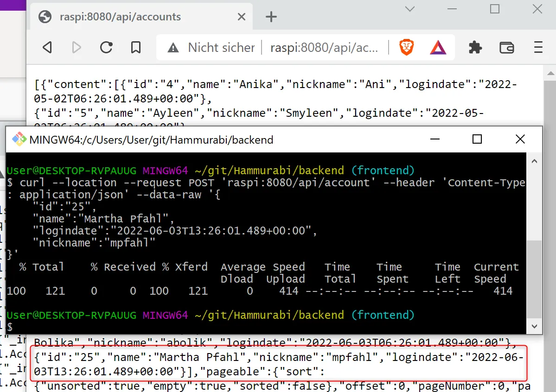Open the Brave Wallet icon
The height and width of the screenshot is (392, 556).
(x=507, y=47)
